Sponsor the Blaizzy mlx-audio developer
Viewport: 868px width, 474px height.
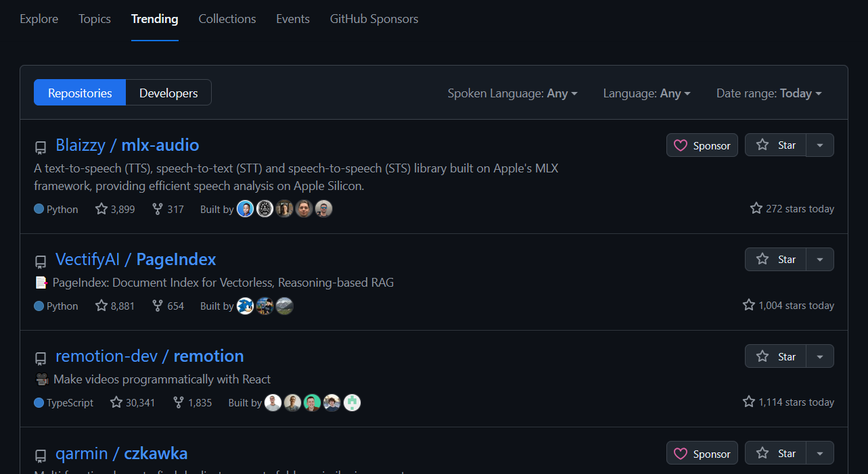tap(702, 145)
